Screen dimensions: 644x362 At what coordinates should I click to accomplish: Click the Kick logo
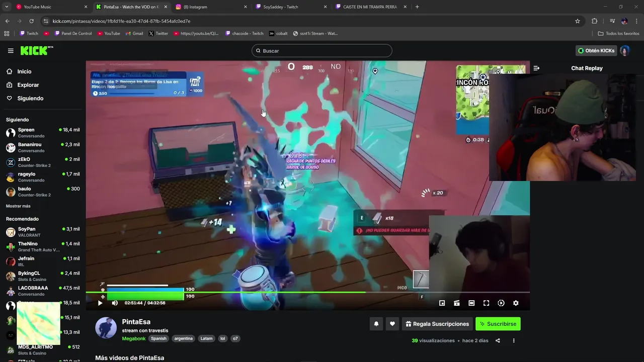(36, 51)
